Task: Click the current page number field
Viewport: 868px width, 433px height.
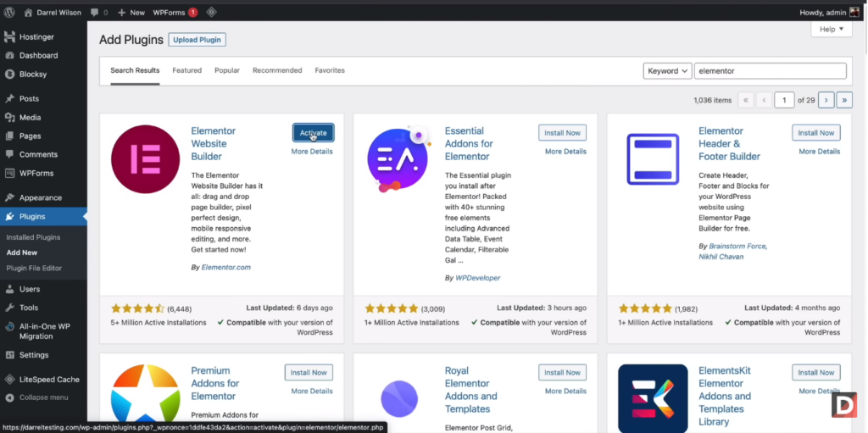Action: pos(784,100)
